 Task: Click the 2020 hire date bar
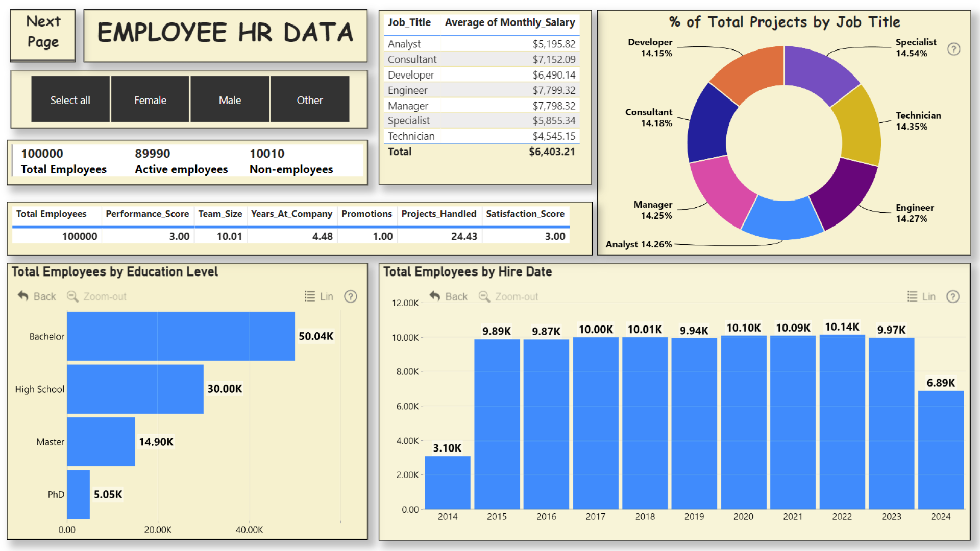(744, 422)
